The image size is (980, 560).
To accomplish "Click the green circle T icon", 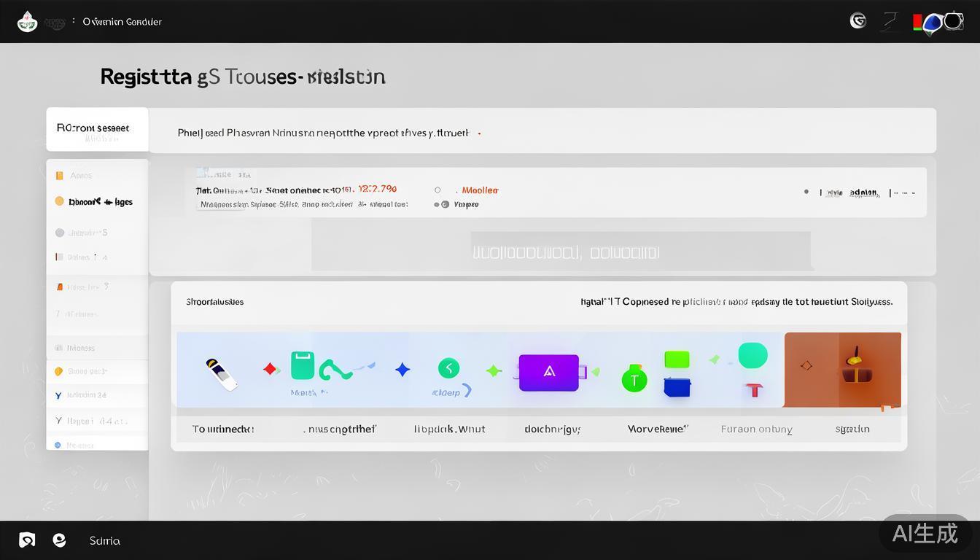I will tap(634, 380).
